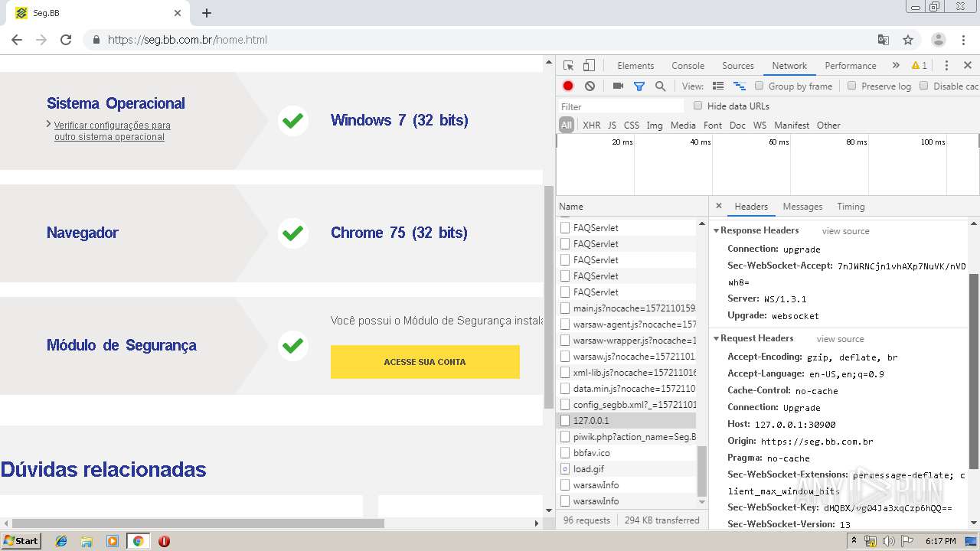
Task: Toggle the network filter funnel icon
Action: (639, 86)
